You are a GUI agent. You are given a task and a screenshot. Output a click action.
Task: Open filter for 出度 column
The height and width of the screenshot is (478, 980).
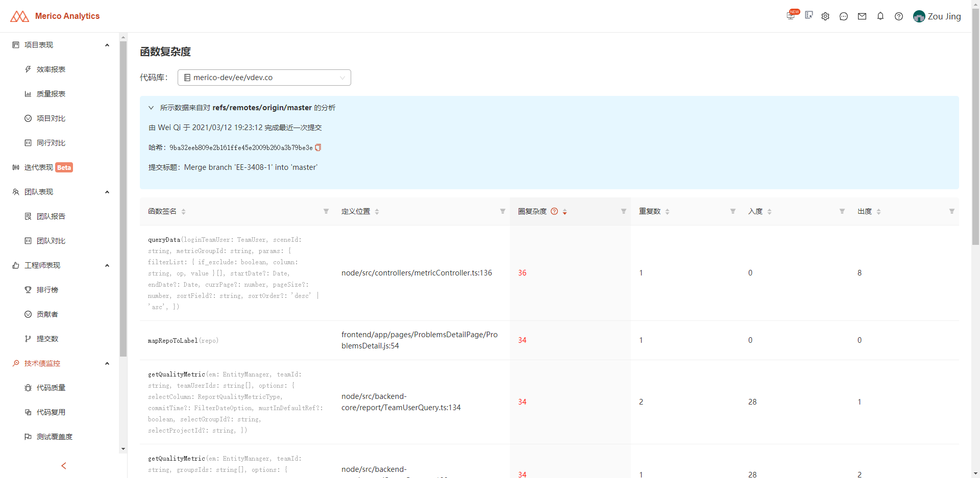(952, 211)
